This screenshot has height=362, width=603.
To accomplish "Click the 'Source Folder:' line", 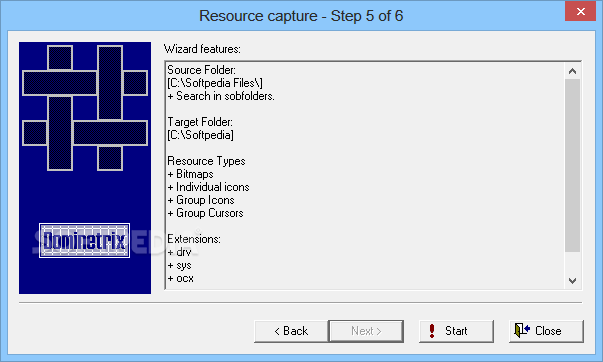I will [202, 70].
